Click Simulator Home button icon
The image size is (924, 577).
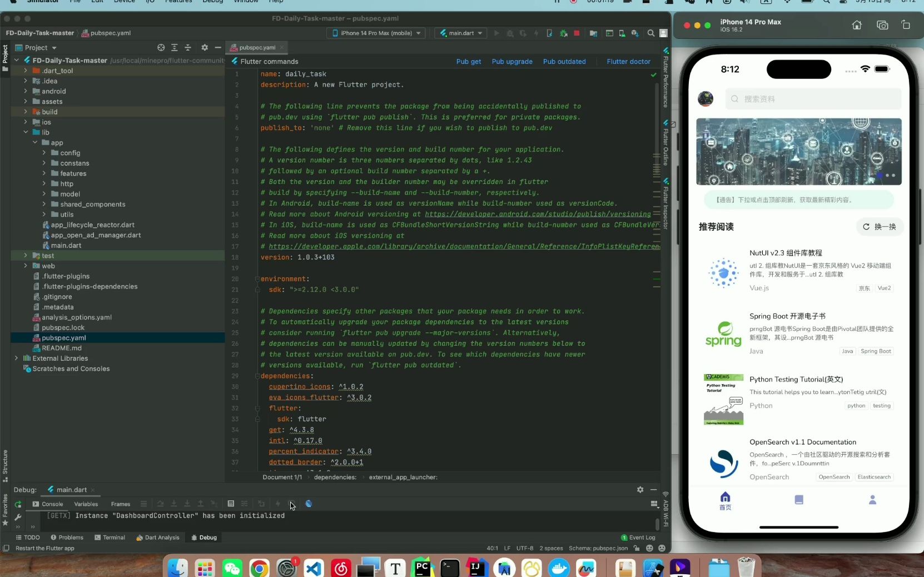coord(857,25)
